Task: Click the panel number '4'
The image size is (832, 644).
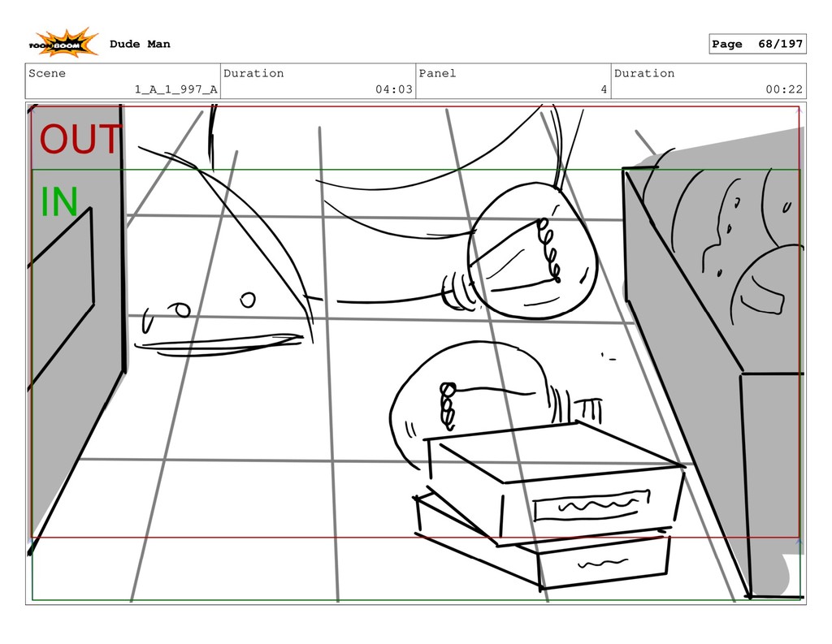Action: 604,89
